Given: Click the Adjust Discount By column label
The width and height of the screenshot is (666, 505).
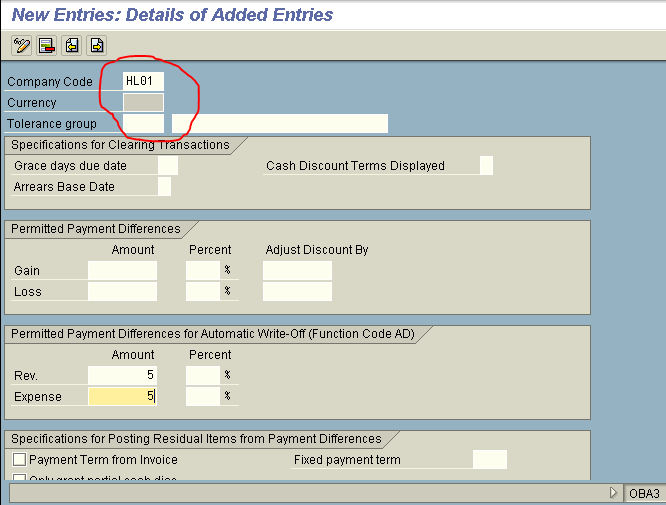Looking at the screenshot, I should pyautogui.click(x=317, y=250).
